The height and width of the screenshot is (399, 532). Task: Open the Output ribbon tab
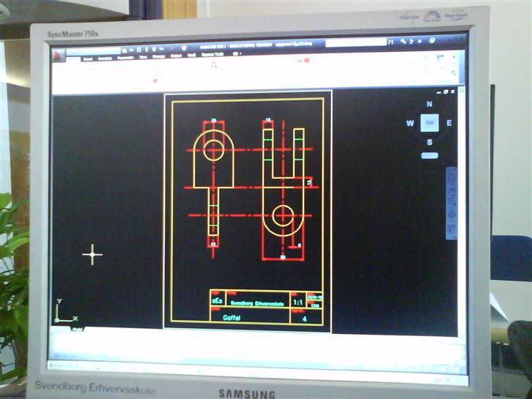175,56
